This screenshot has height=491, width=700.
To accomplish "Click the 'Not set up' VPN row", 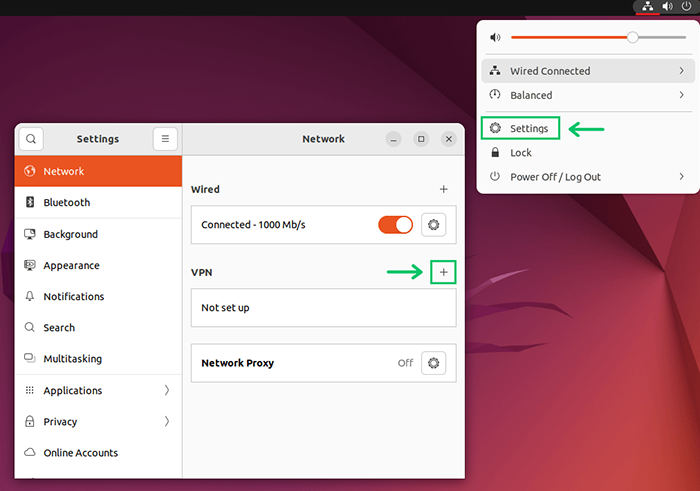I will pos(324,308).
